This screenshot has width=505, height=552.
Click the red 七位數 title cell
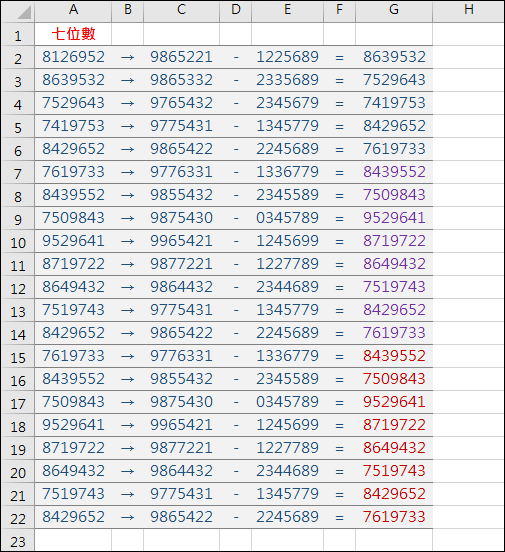[73, 34]
